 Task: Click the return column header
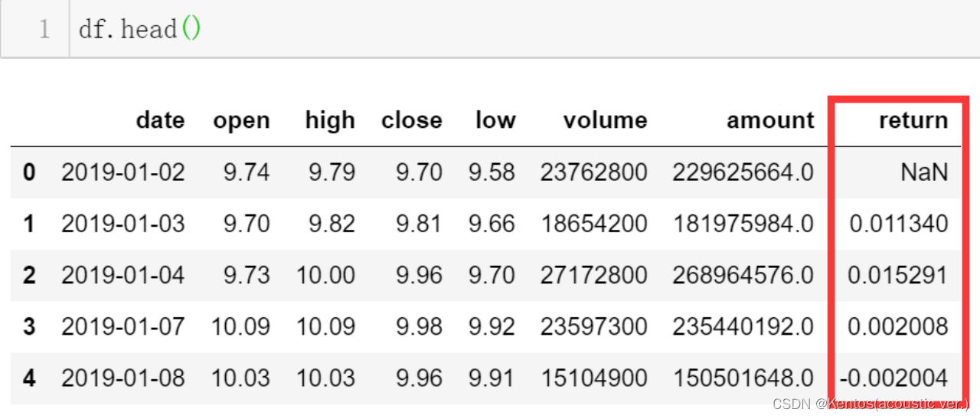pos(913,120)
